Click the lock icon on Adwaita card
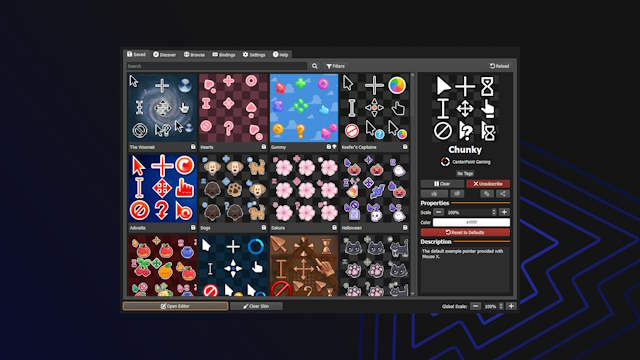 pyautogui.click(x=193, y=228)
